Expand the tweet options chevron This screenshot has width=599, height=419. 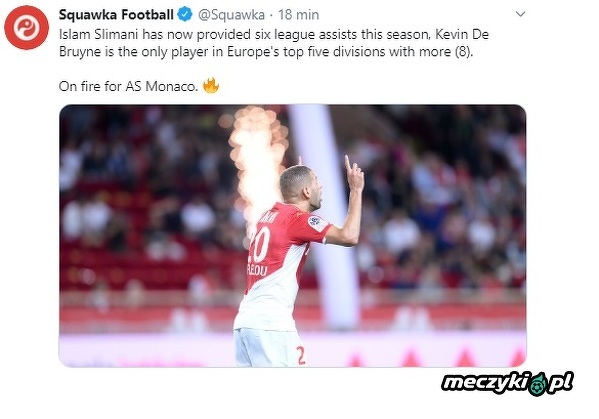520,15
